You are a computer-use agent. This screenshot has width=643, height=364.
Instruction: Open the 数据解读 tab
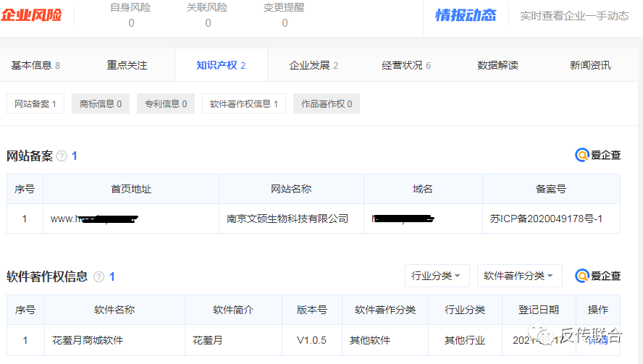498,65
